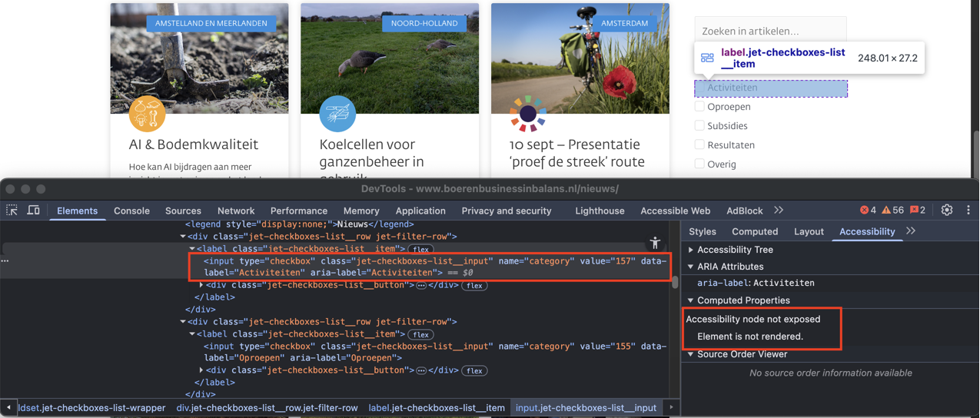Open DevTools settings gear
This screenshot has height=418, width=980.
(x=947, y=211)
